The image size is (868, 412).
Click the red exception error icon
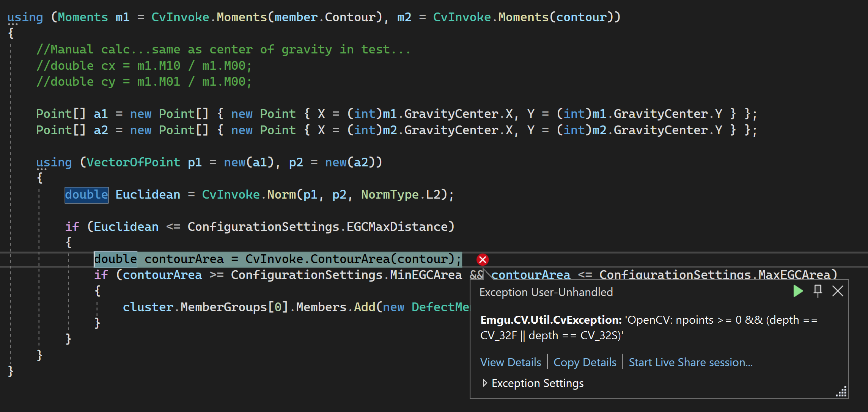point(482,260)
